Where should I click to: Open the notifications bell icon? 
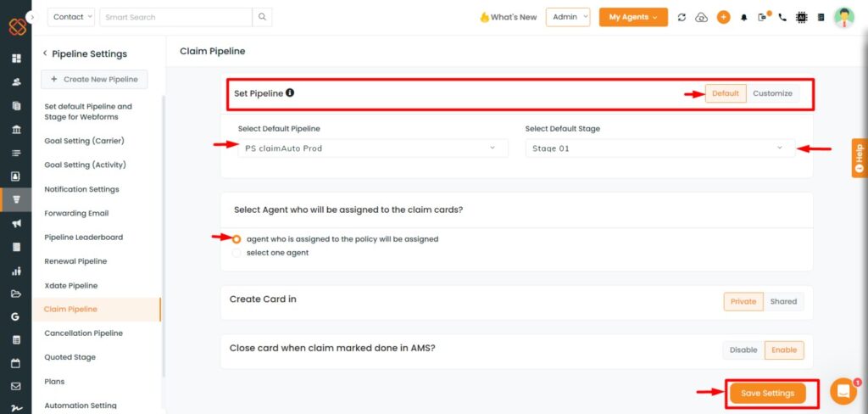(x=743, y=17)
